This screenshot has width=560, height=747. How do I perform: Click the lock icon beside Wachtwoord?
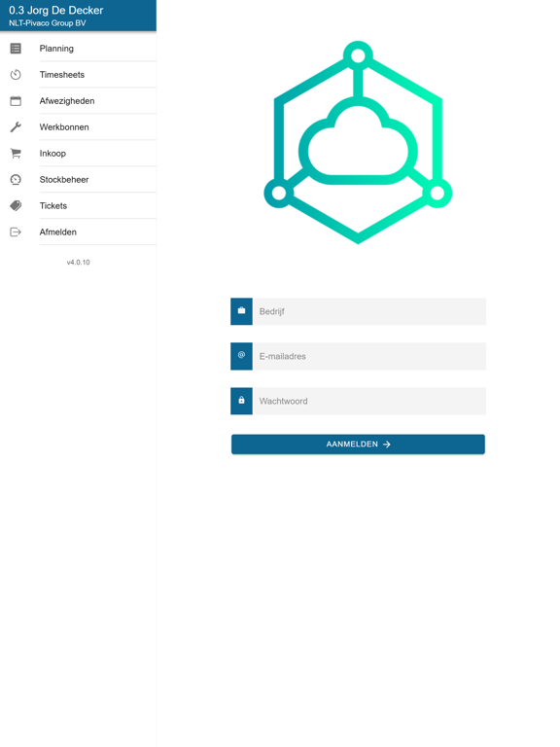point(241,400)
